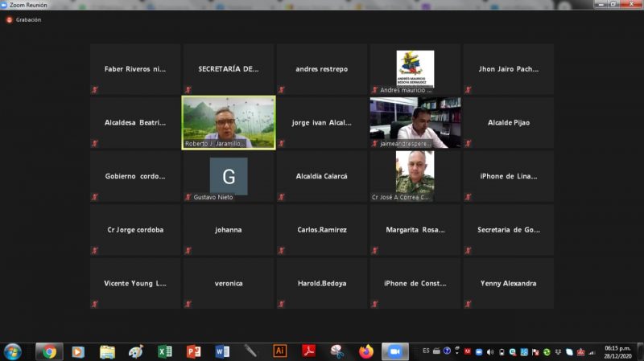Viewport: 644px width, 361px height.
Task: Launch Excel from the taskbar
Action: point(165,351)
